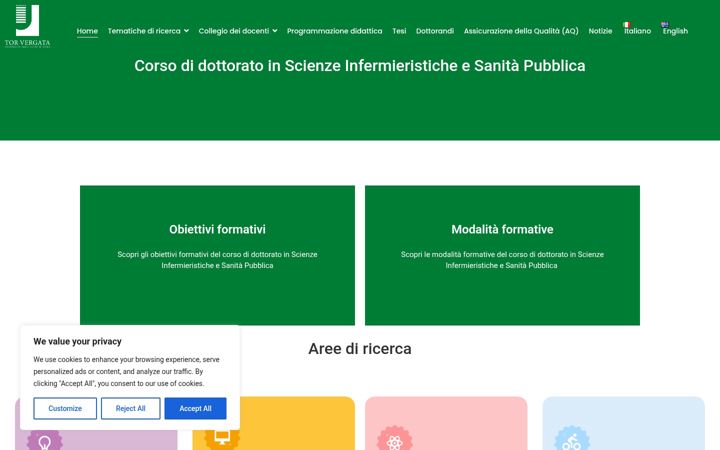
Task: Click the computer monitor icon on yellow card
Action: pos(222,436)
